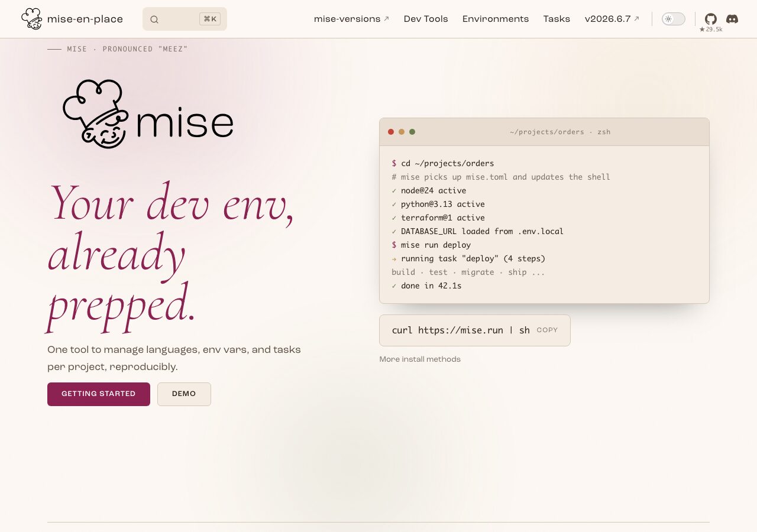Click the 'node@24 active' terminal line
The height and width of the screenshot is (532, 757).
429,190
